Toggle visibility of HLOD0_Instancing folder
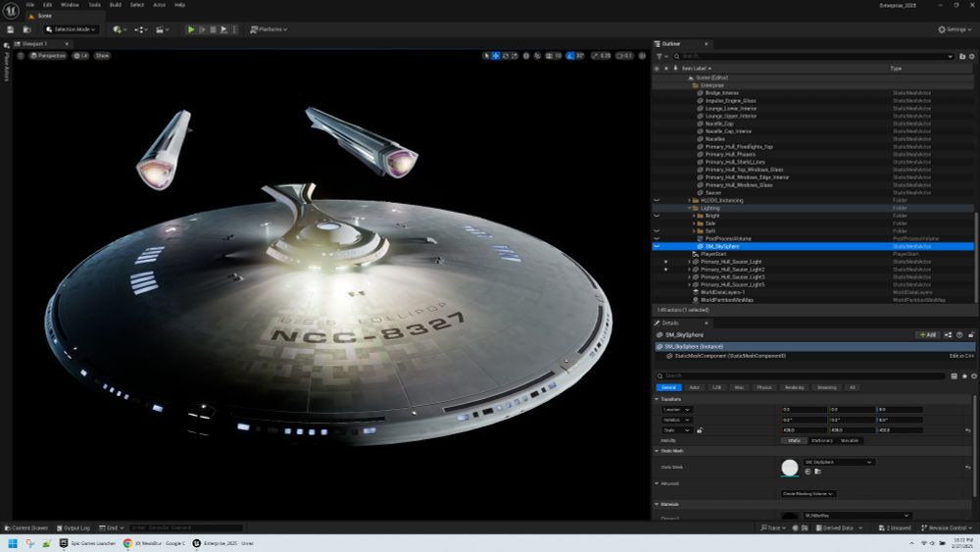The image size is (980, 552). point(657,201)
